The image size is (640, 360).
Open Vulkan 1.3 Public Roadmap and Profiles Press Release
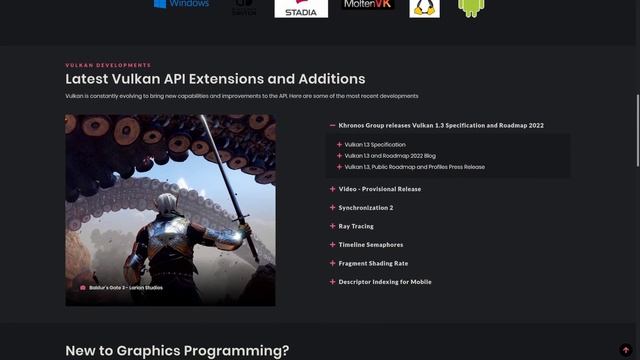click(x=415, y=167)
